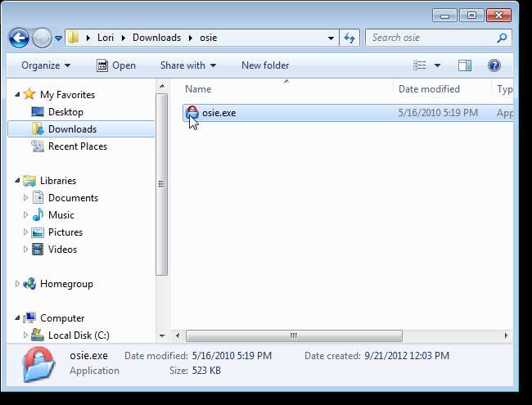Click the Recent Places icon

[x=38, y=146]
